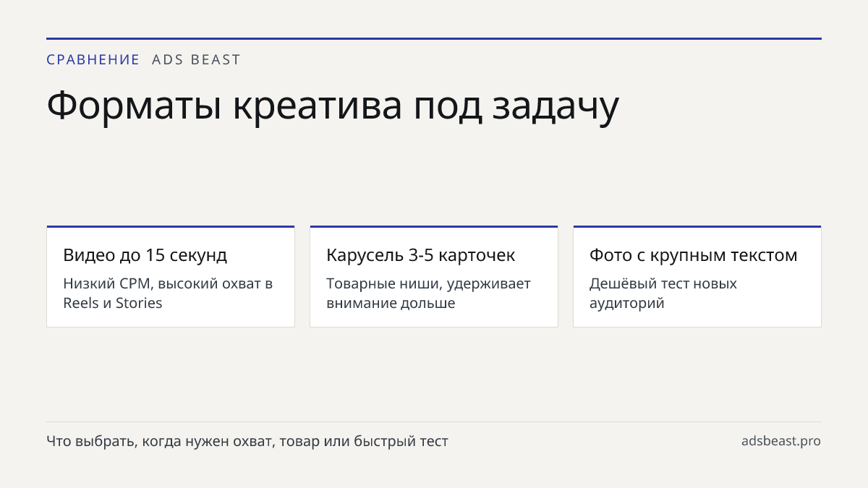The image size is (868, 488).
Task: Click the Дешёвый тест новых аудиторий description
Action: coord(663,293)
